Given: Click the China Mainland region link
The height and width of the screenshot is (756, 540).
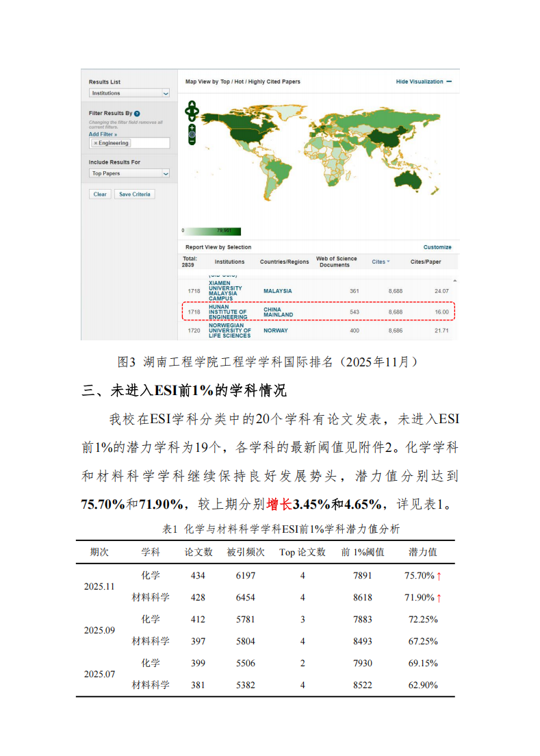Looking at the screenshot, I should (278, 312).
